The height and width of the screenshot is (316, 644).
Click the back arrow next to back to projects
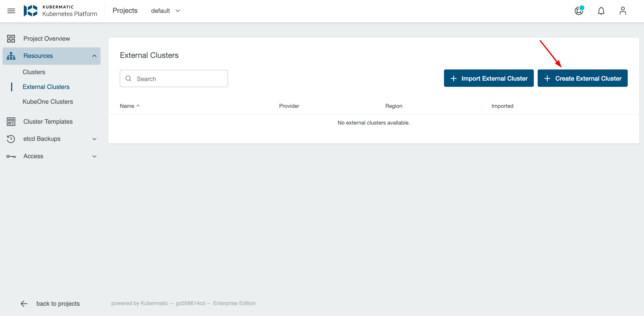tap(24, 304)
